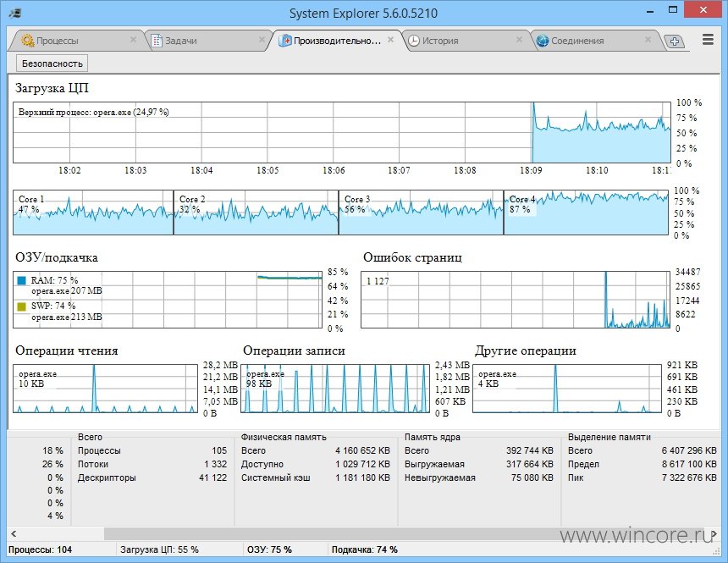The image size is (728, 563).
Task: Click the clock icon on История tab
Action: coord(414,41)
